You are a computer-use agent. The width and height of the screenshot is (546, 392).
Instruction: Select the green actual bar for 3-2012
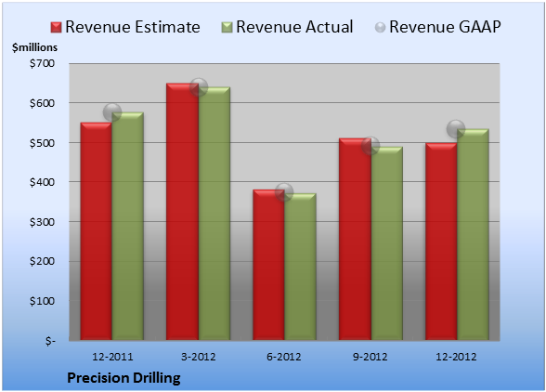(214, 214)
